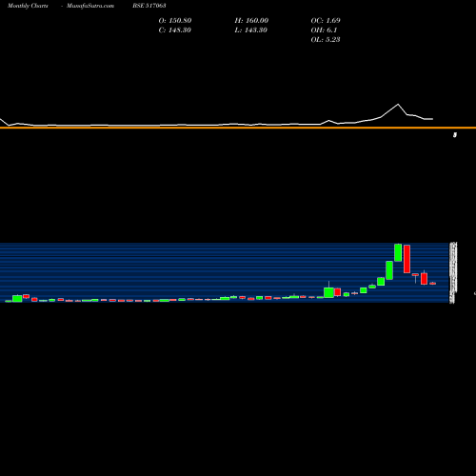Click the 'OL: 5.23' value
The width and height of the screenshot is (476, 476).
(326, 39)
